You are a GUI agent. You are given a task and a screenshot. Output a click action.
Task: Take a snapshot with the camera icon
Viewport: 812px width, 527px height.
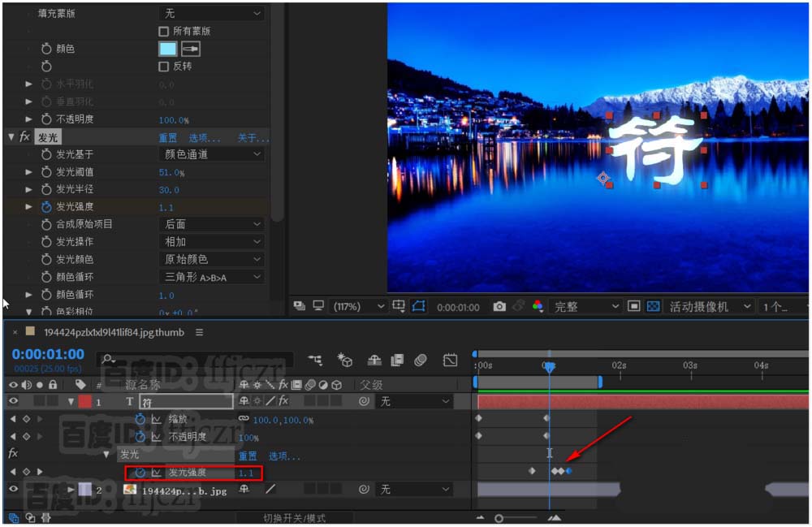(x=499, y=306)
